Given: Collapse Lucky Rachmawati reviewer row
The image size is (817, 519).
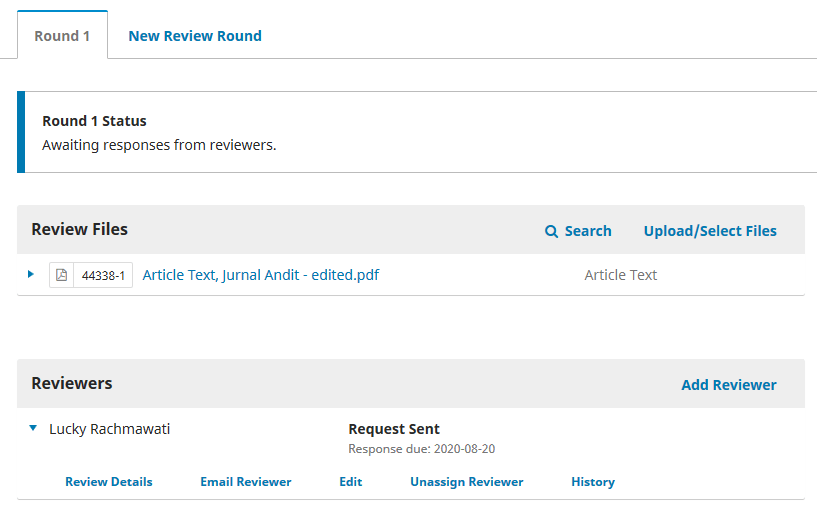Looking at the screenshot, I should point(32,429).
